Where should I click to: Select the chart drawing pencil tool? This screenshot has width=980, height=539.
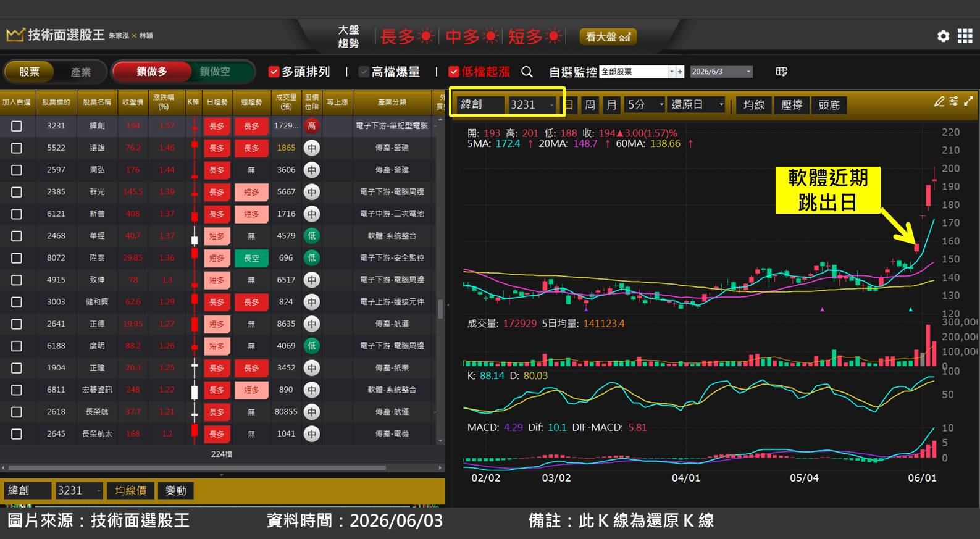click(x=939, y=101)
